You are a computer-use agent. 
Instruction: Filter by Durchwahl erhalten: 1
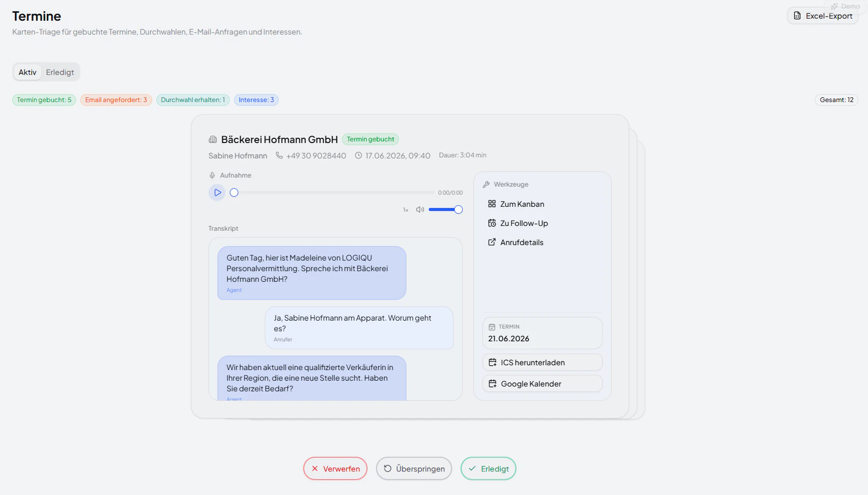pyautogui.click(x=193, y=100)
